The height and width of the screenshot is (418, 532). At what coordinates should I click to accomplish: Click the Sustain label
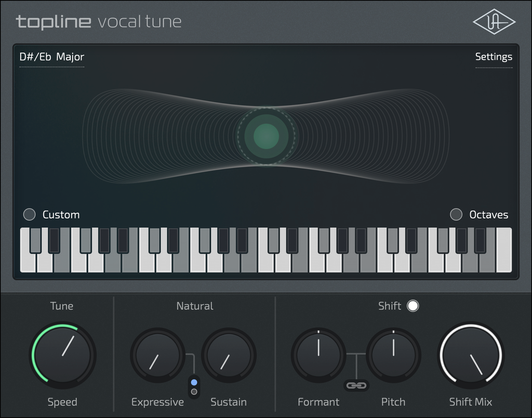(x=229, y=402)
